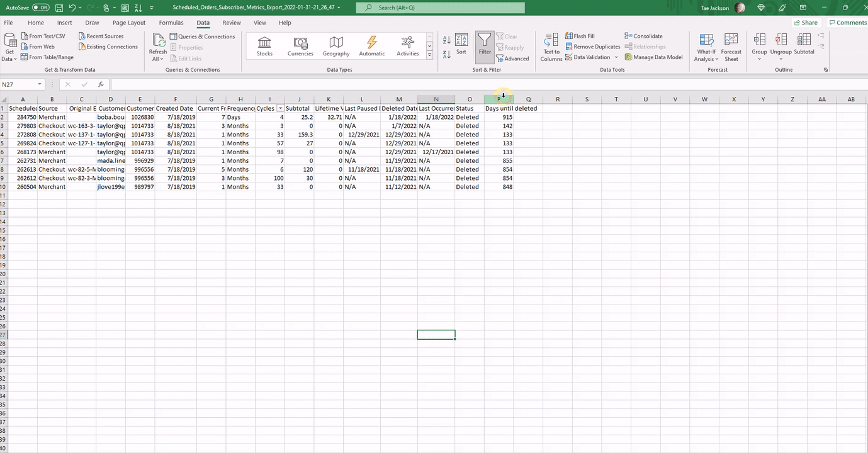Viewport: 868px width, 453px height.
Task: Switch to the Page Layout tab
Action: 129,23
